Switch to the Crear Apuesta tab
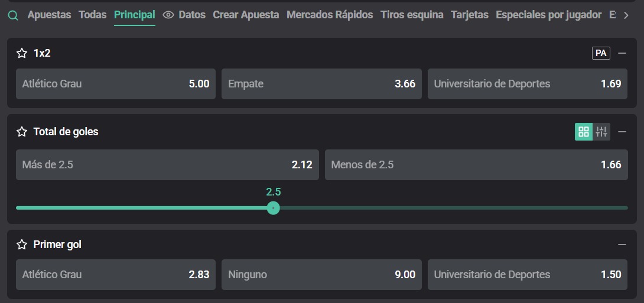 click(246, 15)
